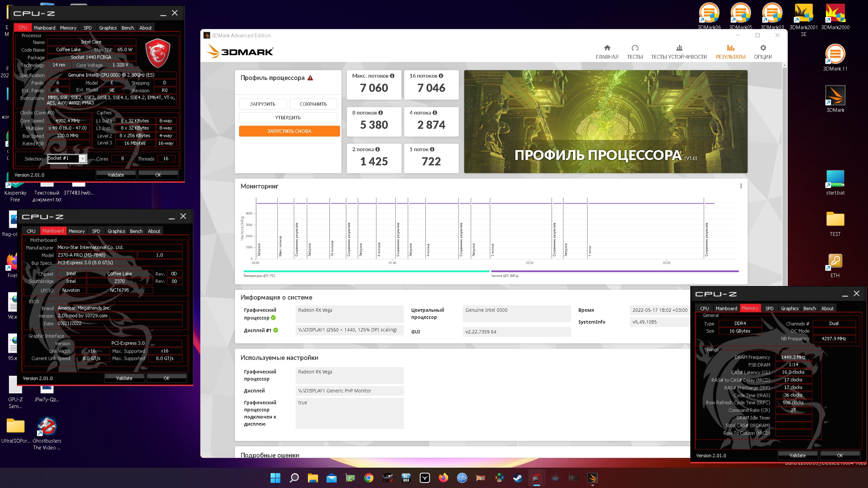The width and height of the screenshot is (868, 488).
Task: Click green checkmark next to Графический процессор
Action: pyautogui.click(x=273, y=318)
